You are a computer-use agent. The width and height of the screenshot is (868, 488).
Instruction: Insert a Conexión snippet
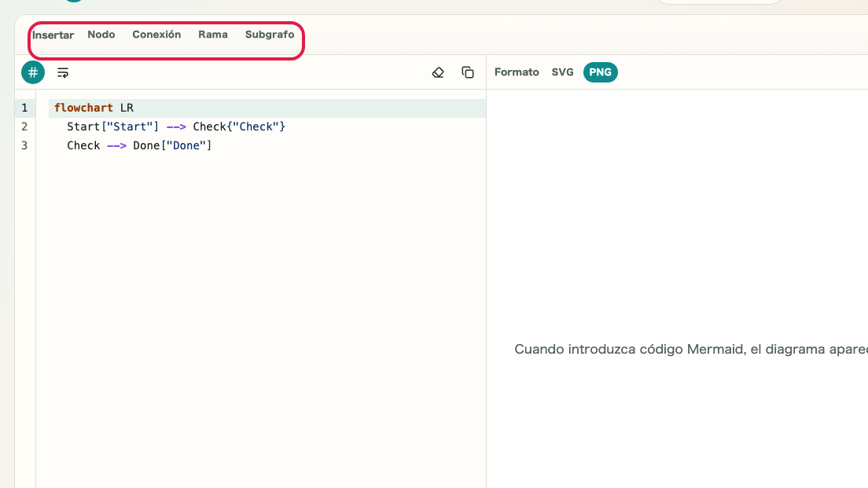pos(156,35)
